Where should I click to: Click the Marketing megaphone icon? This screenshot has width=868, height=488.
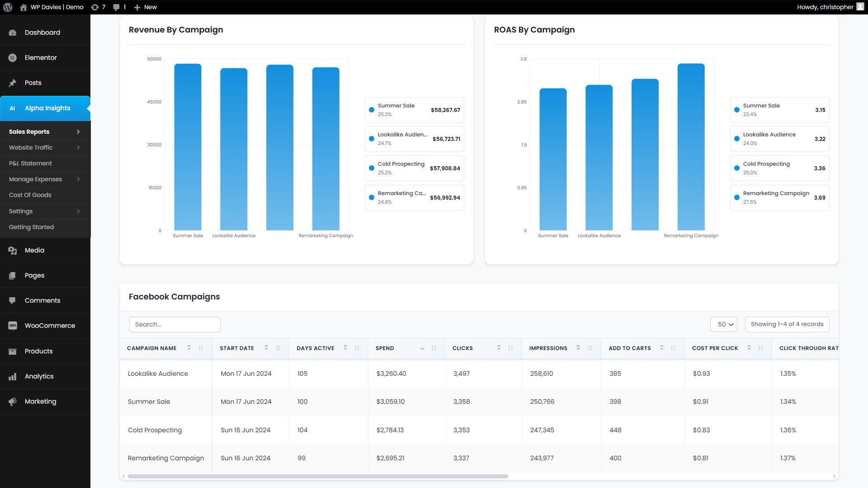tap(12, 402)
